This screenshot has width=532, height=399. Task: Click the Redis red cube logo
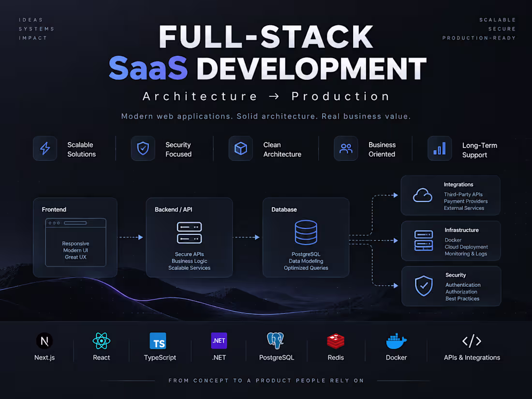coord(336,341)
